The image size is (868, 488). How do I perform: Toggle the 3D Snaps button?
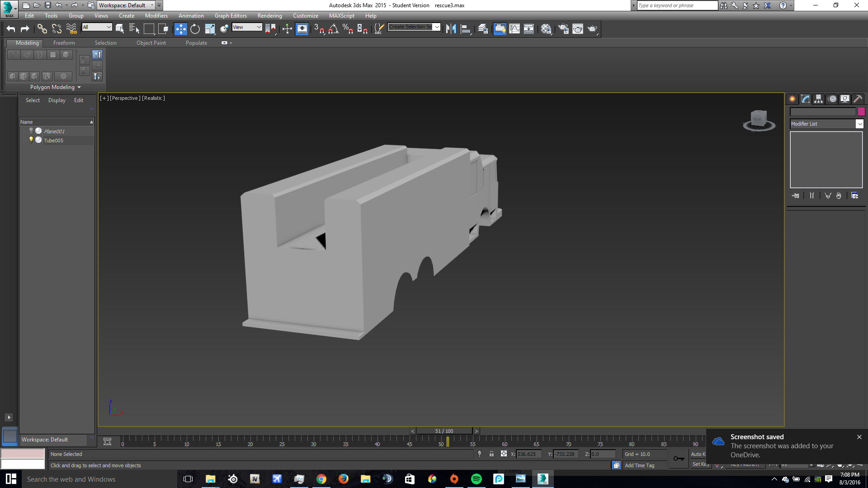(x=319, y=29)
